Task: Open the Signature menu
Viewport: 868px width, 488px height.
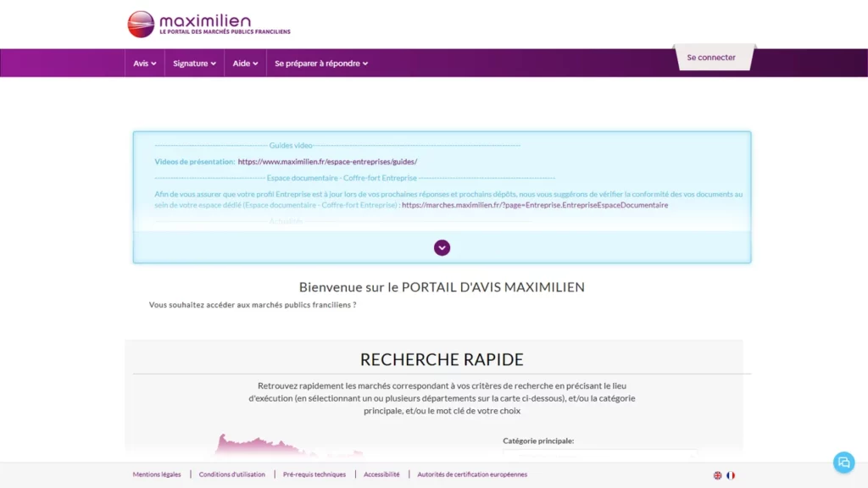Action: tap(194, 63)
